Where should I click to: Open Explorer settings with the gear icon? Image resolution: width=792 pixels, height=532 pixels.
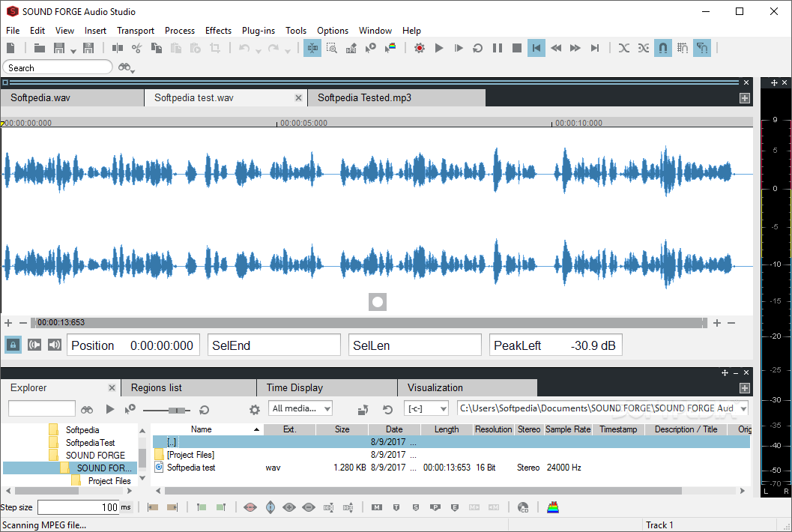pos(255,410)
